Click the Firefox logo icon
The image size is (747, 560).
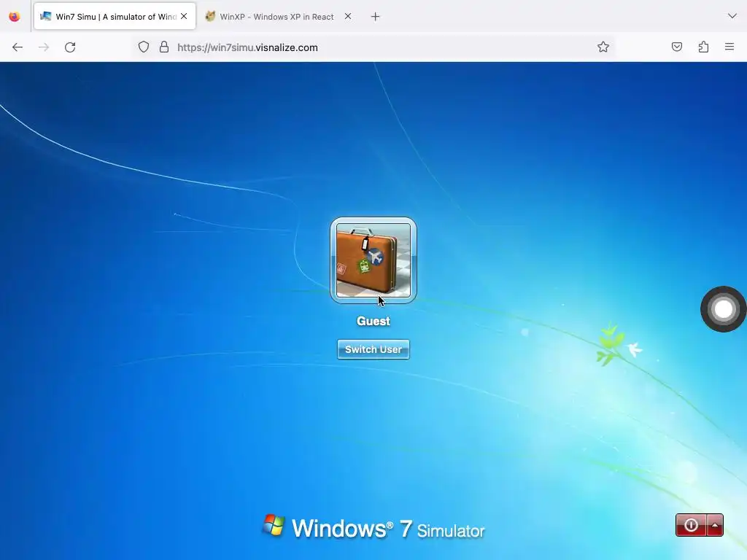(x=15, y=17)
